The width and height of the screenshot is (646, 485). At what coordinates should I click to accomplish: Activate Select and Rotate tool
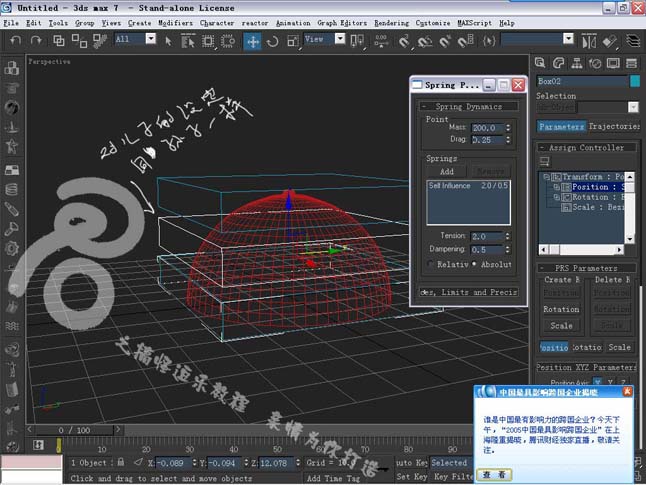click(x=272, y=41)
